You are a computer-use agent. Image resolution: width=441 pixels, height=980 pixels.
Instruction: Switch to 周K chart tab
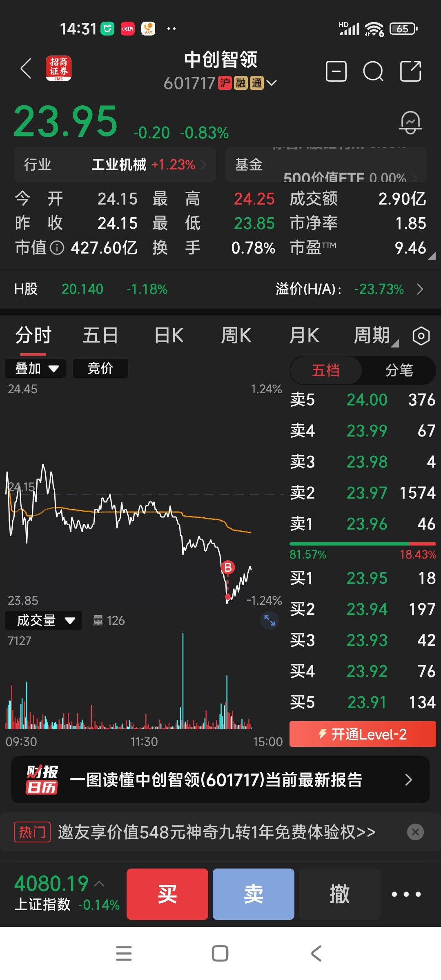[236, 336]
